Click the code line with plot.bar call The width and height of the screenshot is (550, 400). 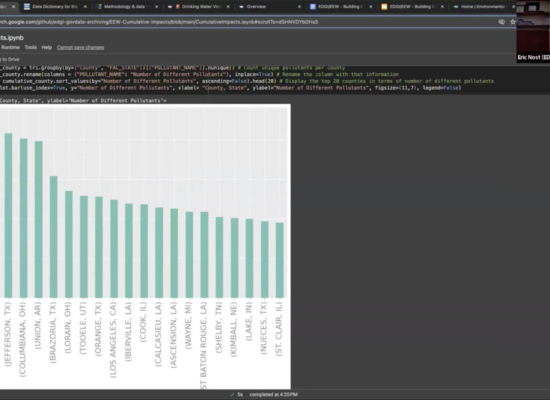tap(230, 88)
